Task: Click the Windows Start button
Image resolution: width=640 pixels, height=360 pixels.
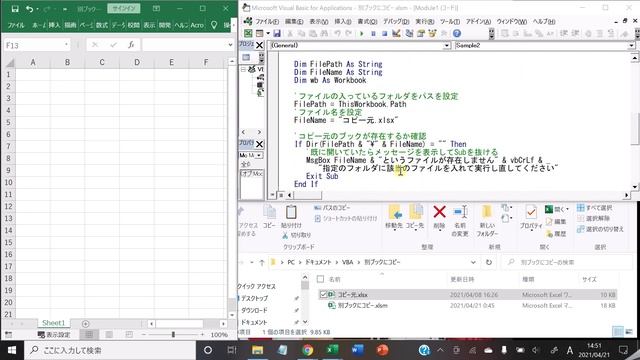Action: pos(12,350)
